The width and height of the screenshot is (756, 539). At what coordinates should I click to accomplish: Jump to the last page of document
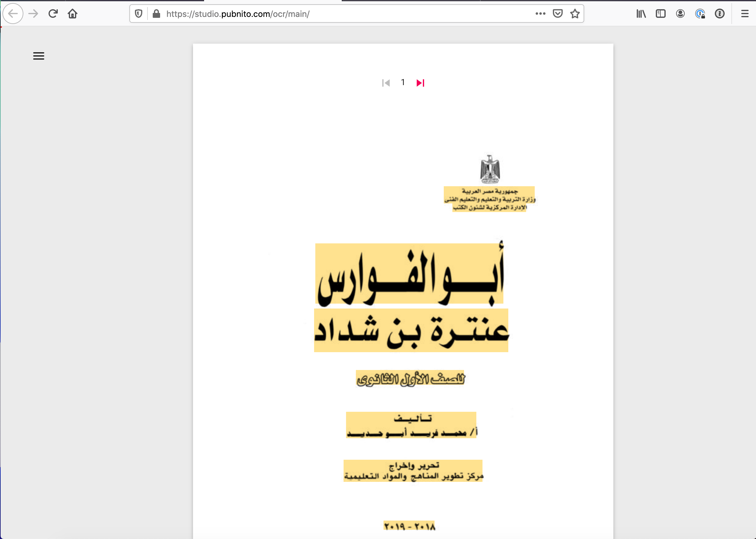[420, 83]
